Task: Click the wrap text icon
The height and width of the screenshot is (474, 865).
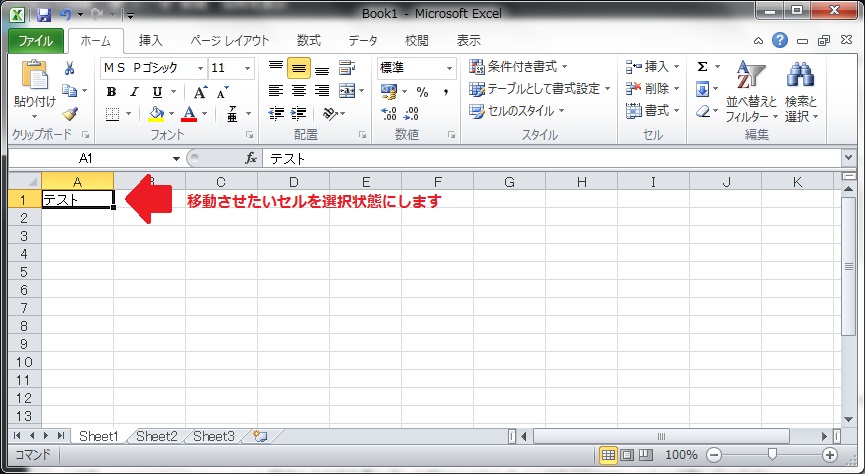Action: (x=347, y=68)
